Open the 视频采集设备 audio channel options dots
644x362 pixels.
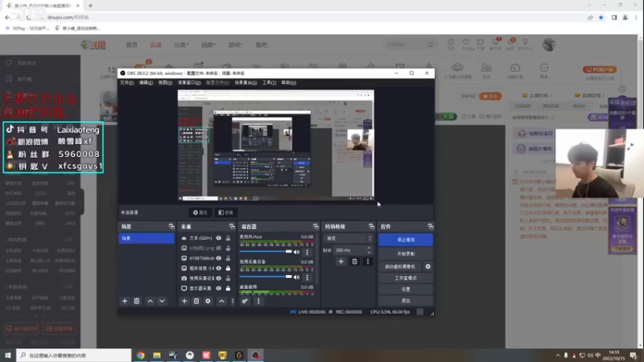point(307,278)
